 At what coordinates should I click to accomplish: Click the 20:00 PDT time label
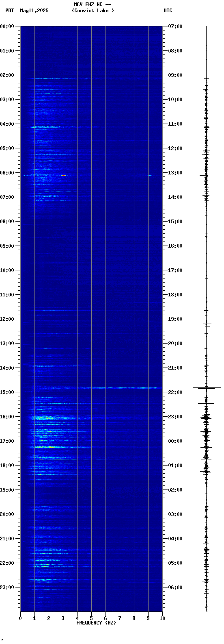(x=7, y=514)
